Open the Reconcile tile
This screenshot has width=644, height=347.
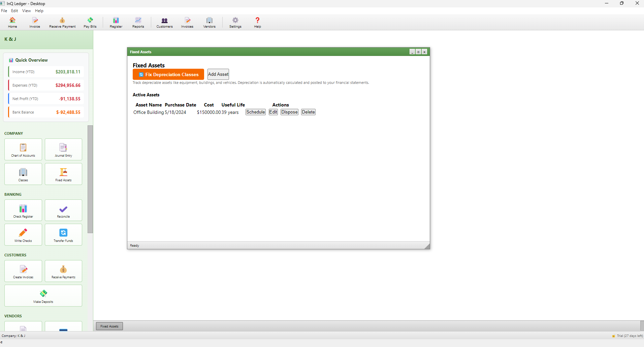pos(63,211)
